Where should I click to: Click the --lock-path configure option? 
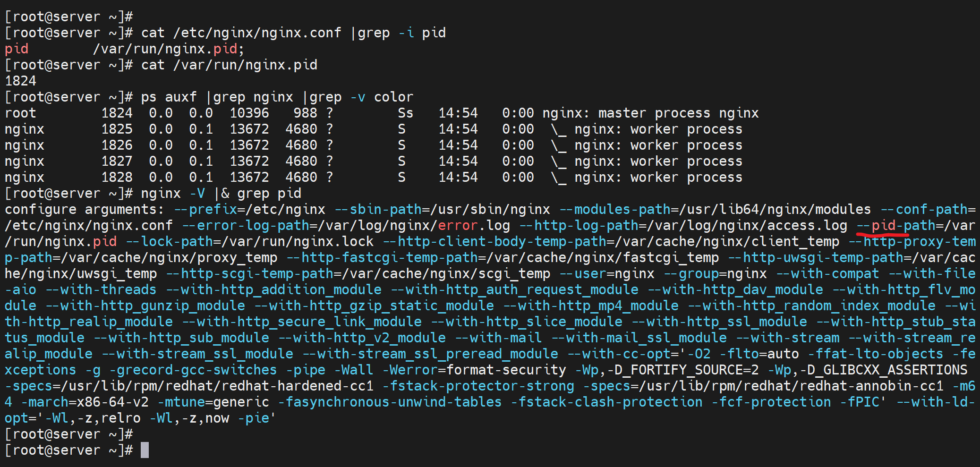tap(250, 242)
